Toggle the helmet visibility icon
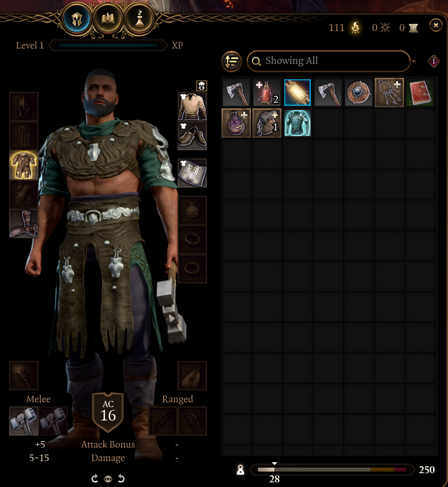This screenshot has height=487, width=448. (202, 86)
